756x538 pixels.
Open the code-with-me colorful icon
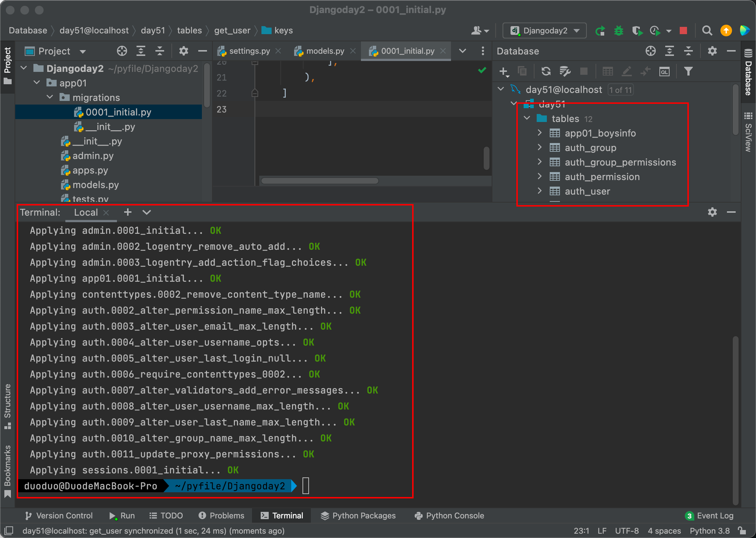(x=744, y=31)
